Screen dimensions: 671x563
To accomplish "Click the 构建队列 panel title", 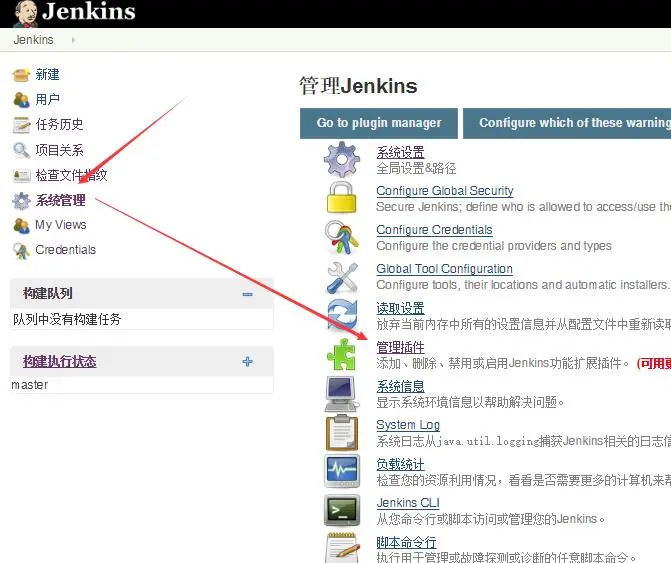I will [x=48, y=293].
